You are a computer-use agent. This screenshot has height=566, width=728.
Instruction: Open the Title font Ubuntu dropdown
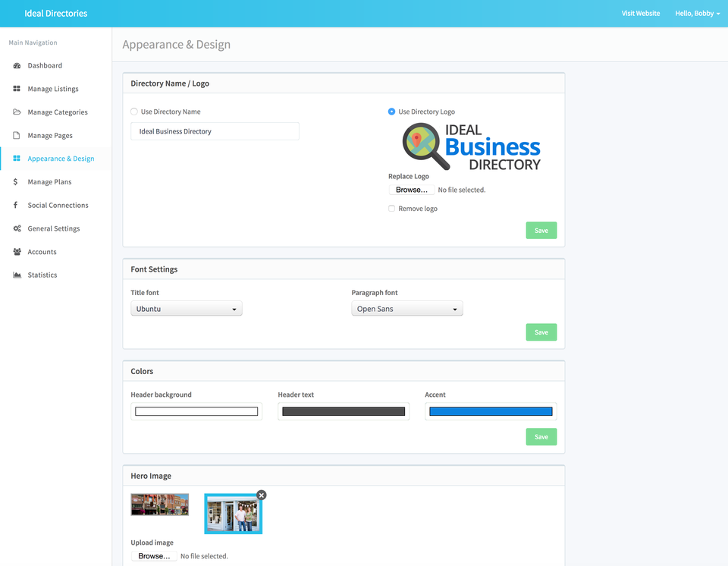[187, 309]
